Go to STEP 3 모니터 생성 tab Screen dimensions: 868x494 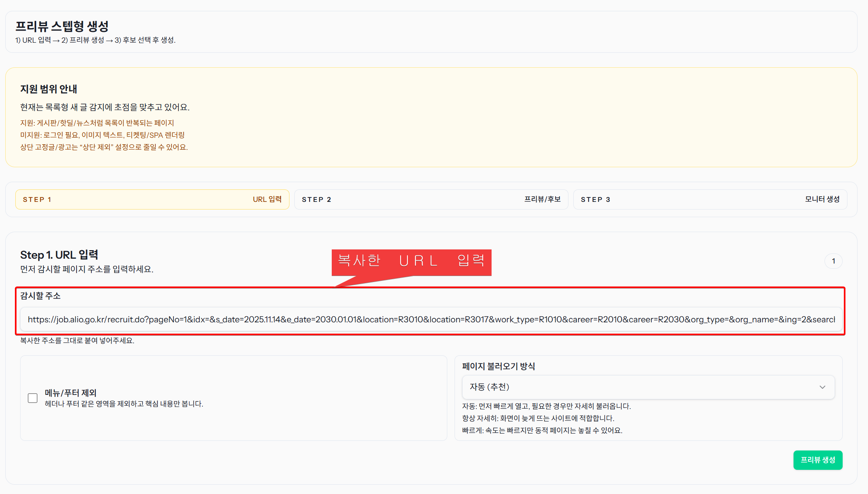click(710, 199)
